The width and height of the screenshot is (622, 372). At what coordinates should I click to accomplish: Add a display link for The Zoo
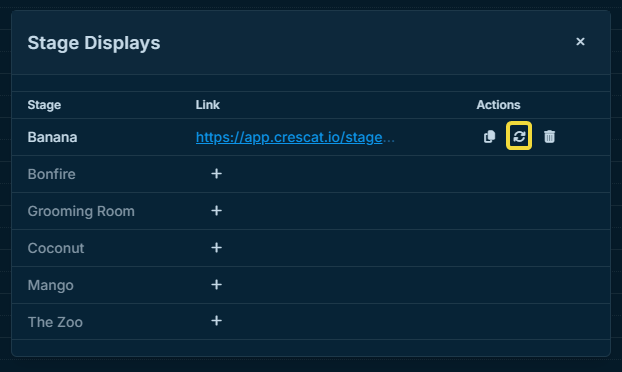[x=216, y=321]
